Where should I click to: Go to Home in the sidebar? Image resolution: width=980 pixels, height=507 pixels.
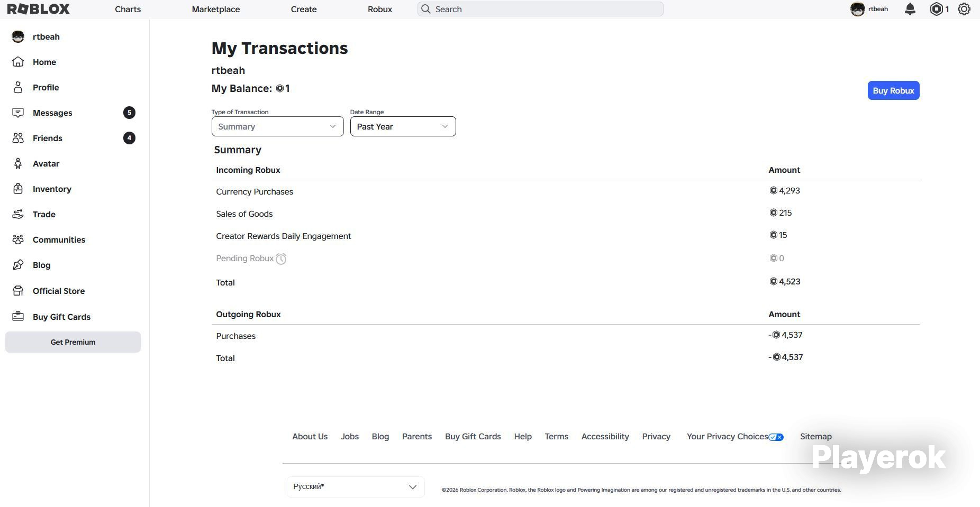click(x=44, y=62)
